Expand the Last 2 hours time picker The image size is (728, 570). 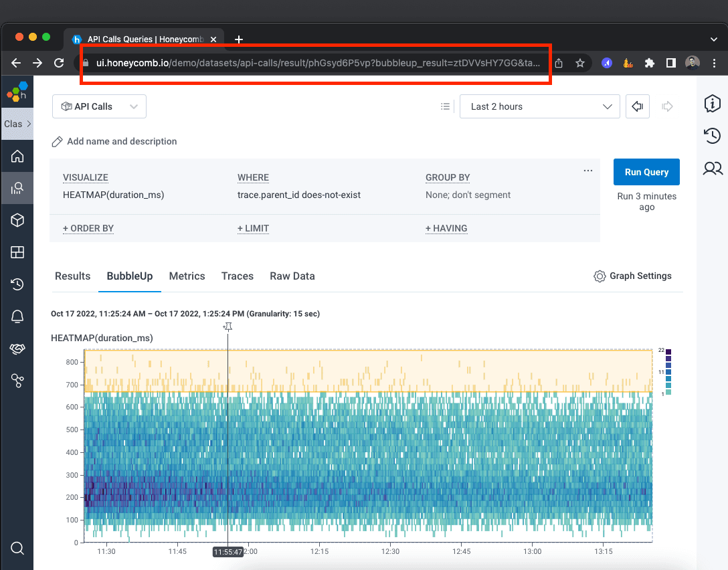tap(540, 106)
